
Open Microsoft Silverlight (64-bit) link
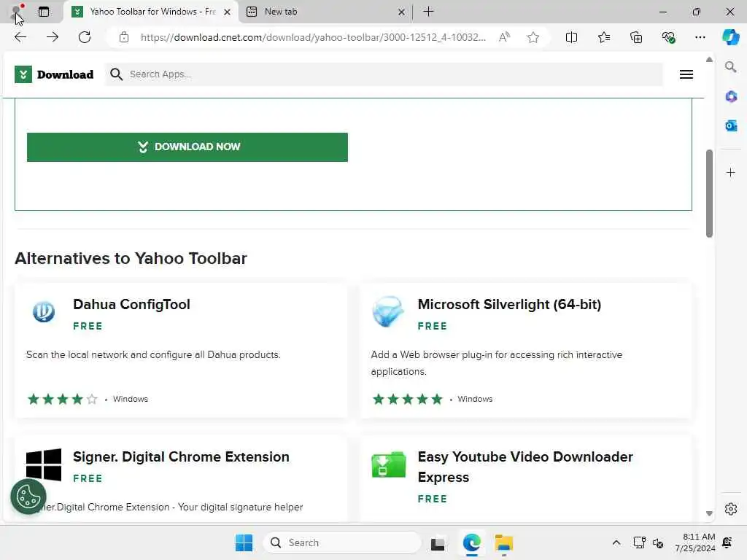(509, 304)
